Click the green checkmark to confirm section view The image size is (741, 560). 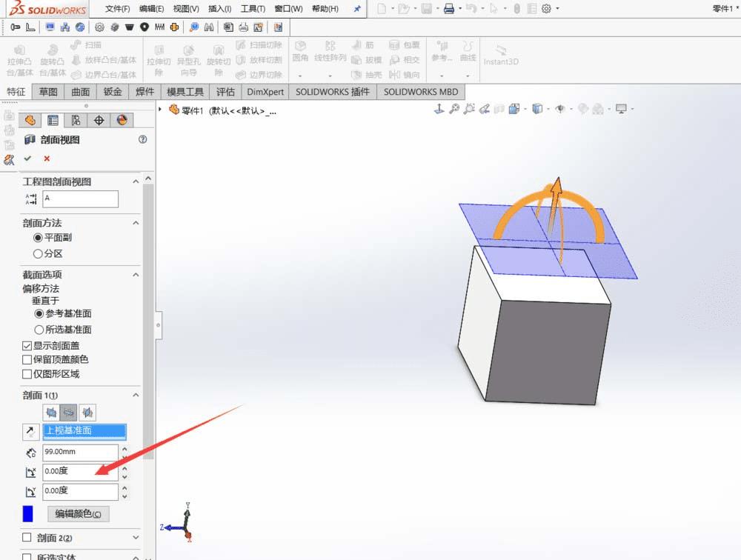28,159
